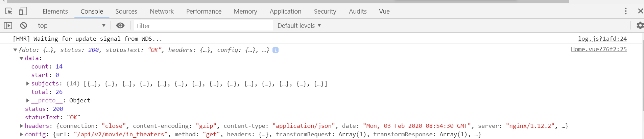Open the console settings gear
The width and height of the screenshot is (644, 139).
click(640, 25)
